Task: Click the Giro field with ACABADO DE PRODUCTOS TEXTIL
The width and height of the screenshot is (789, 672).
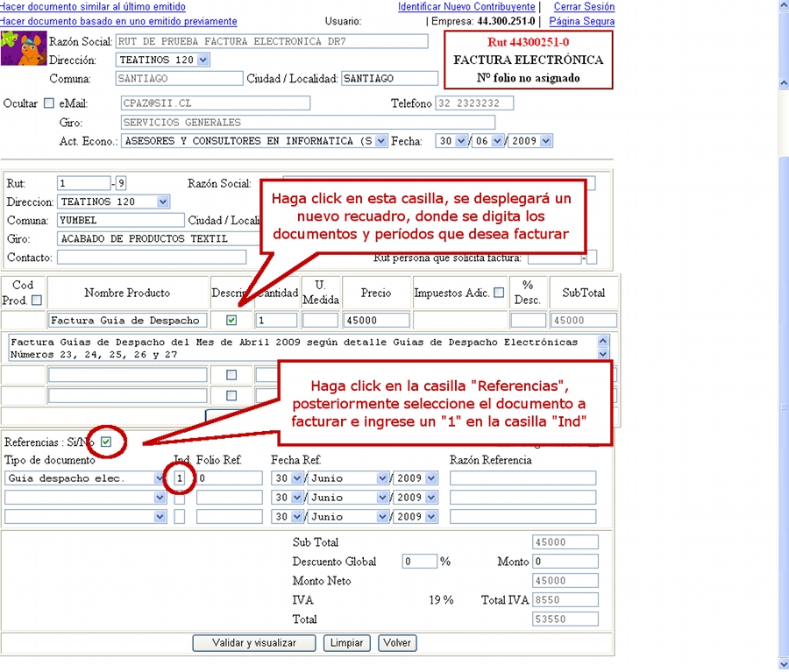Action: [x=160, y=239]
